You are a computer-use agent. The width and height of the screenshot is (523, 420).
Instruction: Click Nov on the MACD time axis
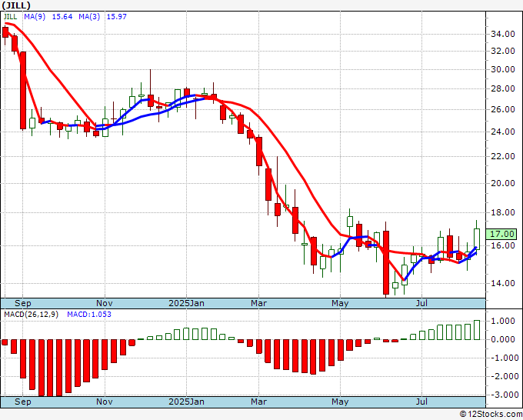pos(105,402)
